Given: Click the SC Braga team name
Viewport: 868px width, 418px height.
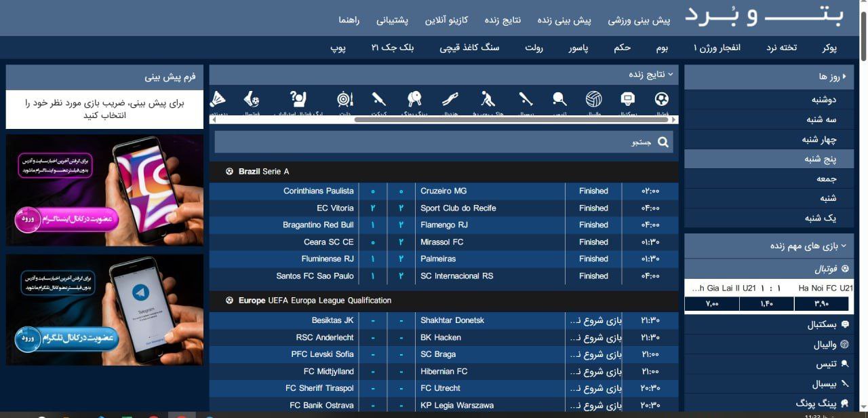Looking at the screenshot, I should point(438,354).
